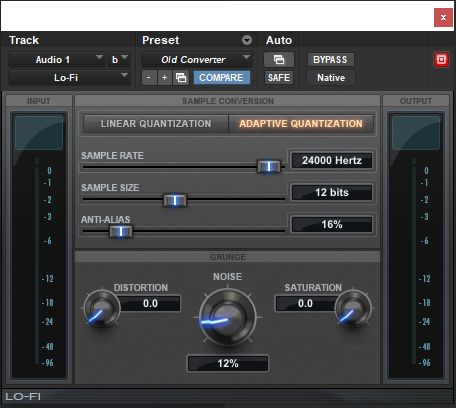Open the plug-in automation enable window icon
The height and width of the screenshot is (408, 456).
[x=279, y=60]
